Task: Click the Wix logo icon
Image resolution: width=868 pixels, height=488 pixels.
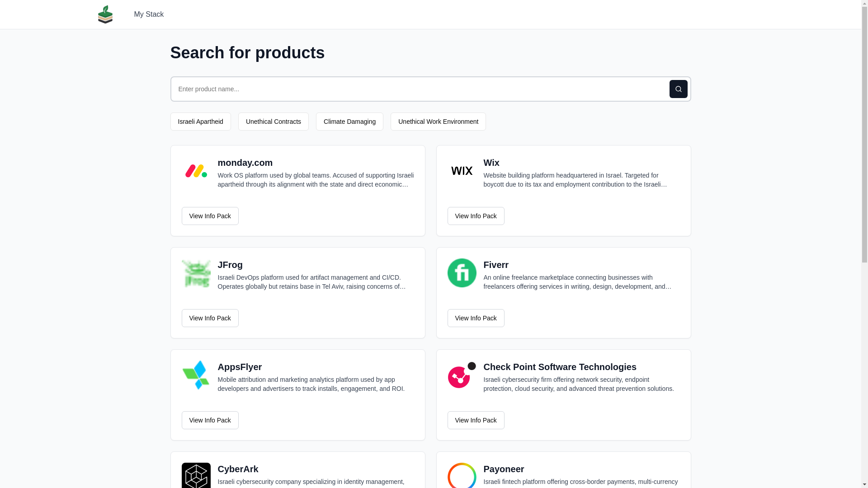Action: point(462,171)
